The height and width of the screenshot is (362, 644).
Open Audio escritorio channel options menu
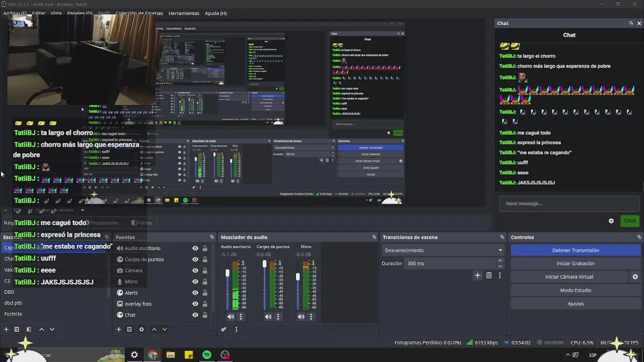[240, 317]
